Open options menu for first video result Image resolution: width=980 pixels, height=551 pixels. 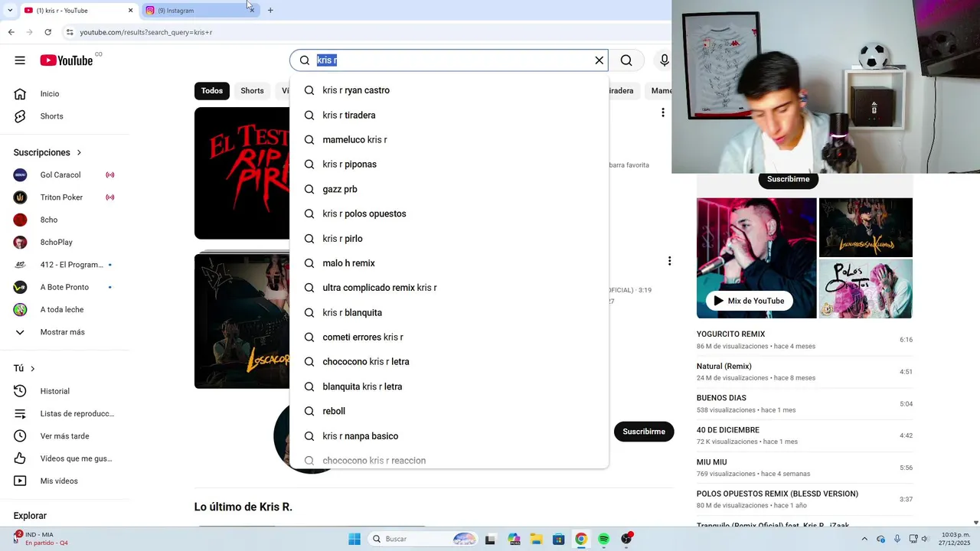[x=663, y=113]
